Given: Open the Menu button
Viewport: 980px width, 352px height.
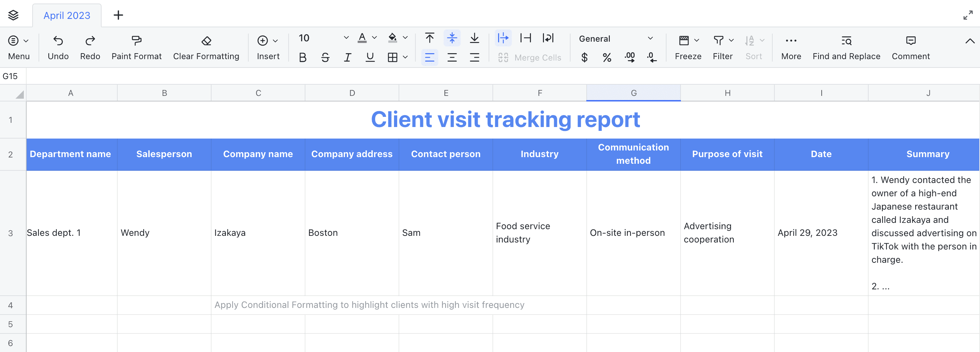Looking at the screenshot, I should point(19,48).
